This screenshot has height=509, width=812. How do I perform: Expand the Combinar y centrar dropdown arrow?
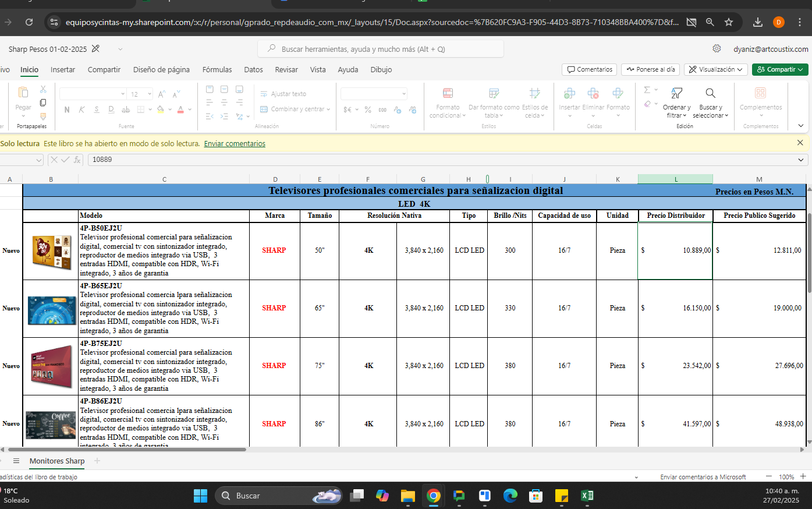point(328,109)
